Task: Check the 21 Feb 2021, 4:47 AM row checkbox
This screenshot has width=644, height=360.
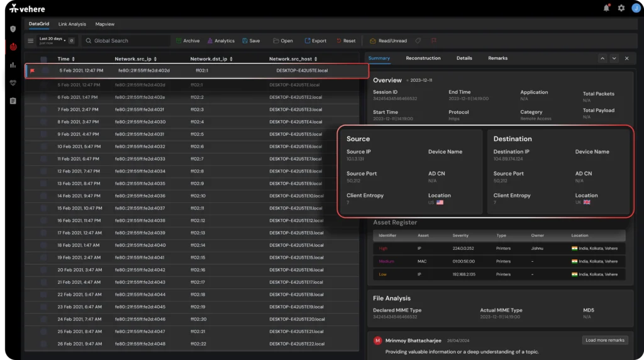Action: point(43,283)
